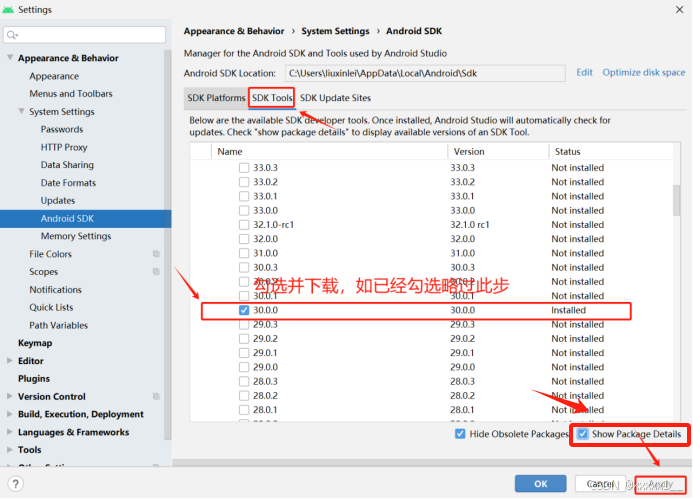Screen dimensions: 693x499
Task: Click the File Colors project-level icon
Action: tap(156, 254)
